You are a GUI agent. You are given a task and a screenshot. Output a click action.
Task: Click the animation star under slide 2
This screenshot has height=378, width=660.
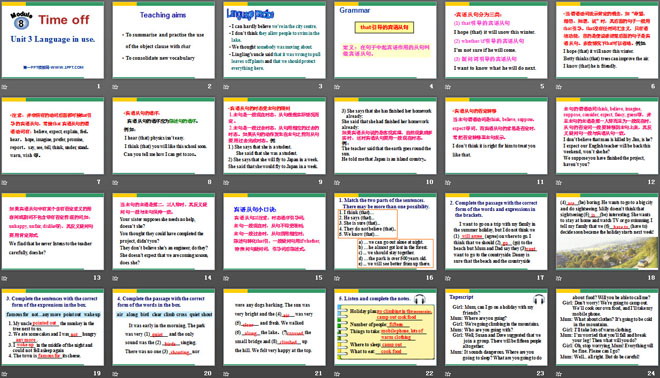(115, 87)
